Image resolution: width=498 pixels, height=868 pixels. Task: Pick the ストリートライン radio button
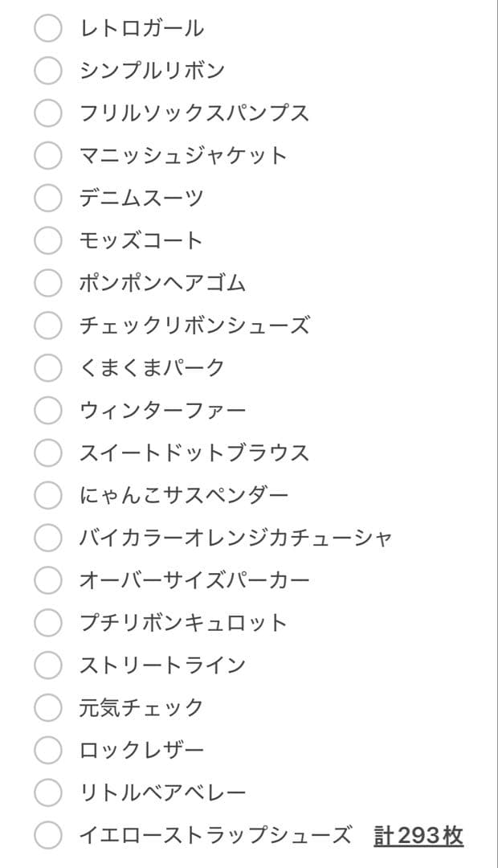click(x=47, y=665)
